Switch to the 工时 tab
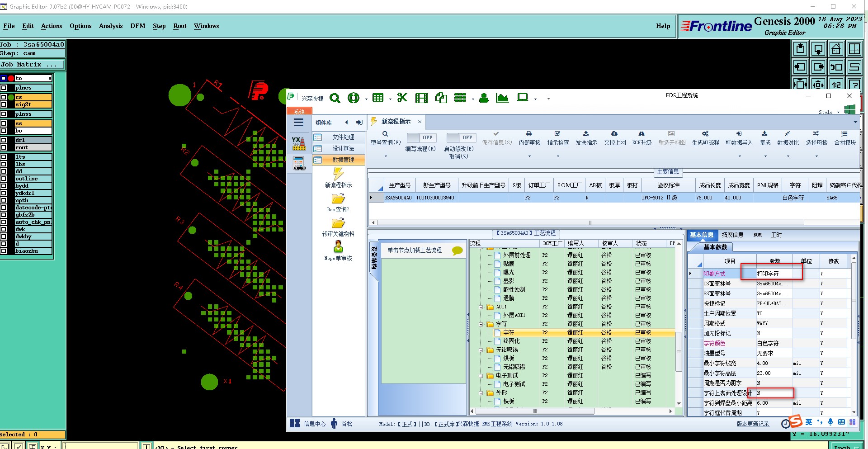Screen dimensions: 868x449 777,235
